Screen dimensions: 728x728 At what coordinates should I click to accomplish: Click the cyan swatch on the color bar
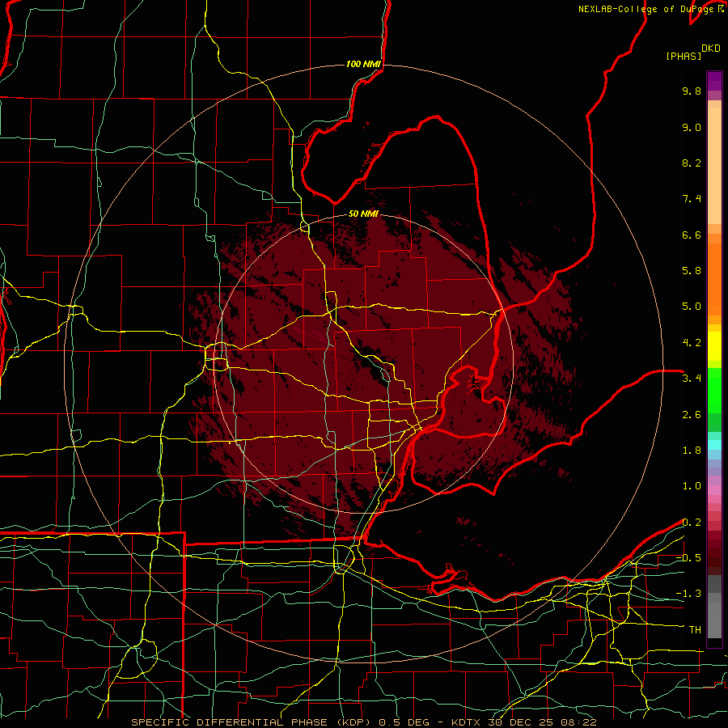pos(714,445)
